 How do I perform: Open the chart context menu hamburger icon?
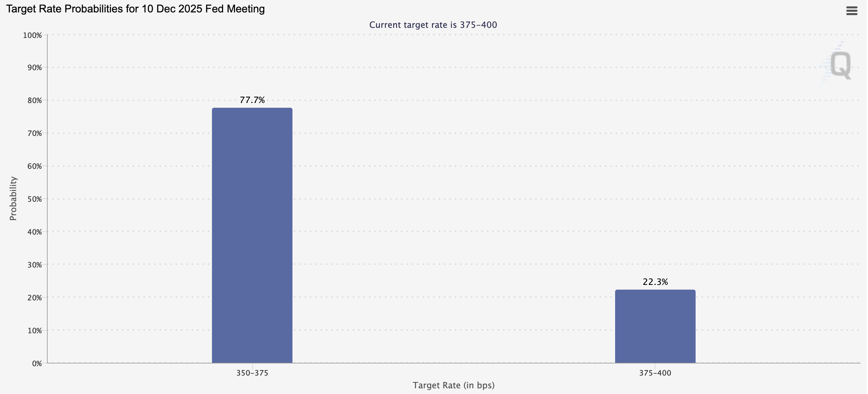pyautogui.click(x=852, y=11)
